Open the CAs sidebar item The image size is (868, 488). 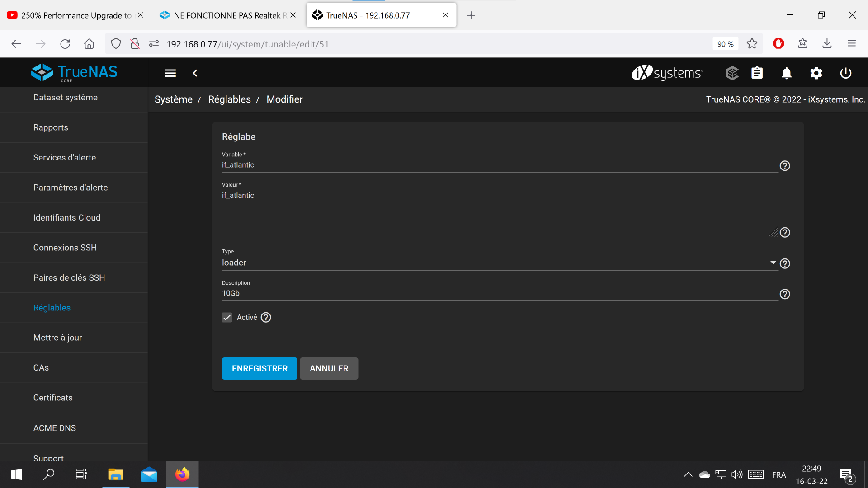click(x=74, y=368)
